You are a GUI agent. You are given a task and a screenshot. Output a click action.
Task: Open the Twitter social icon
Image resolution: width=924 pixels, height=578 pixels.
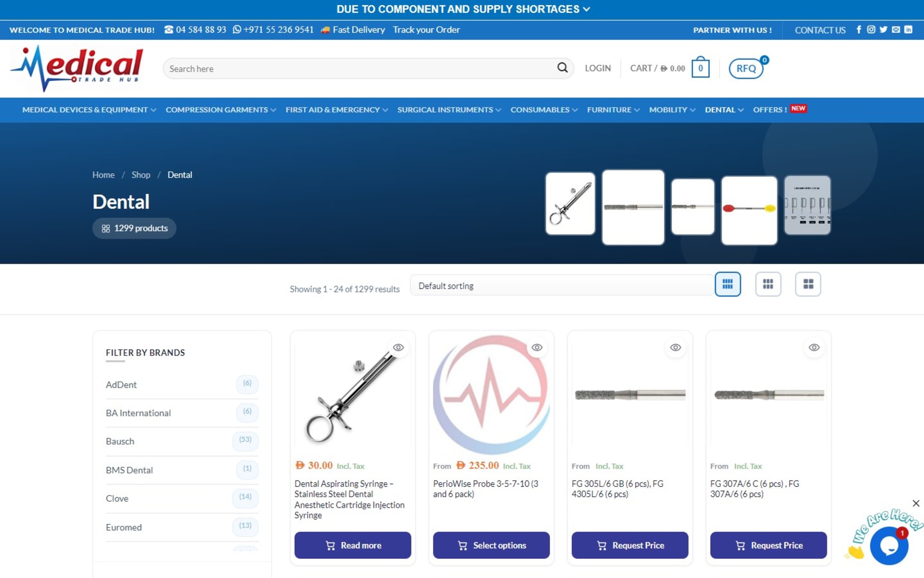[x=883, y=29]
